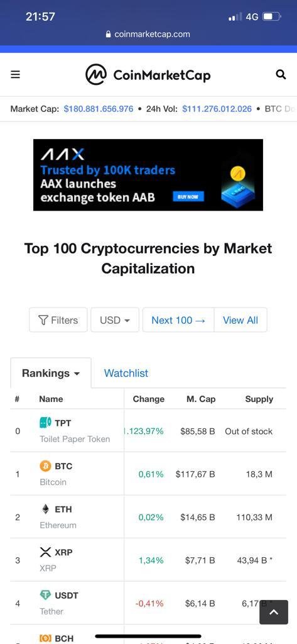Open the hamburger menu icon
The width and height of the screenshot is (297, 644).
click(15, 74)
